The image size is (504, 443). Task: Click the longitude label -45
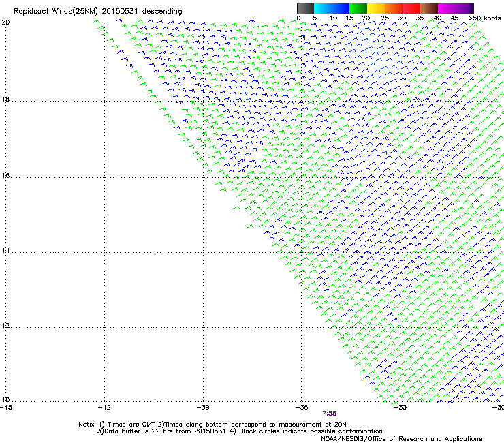6,408
